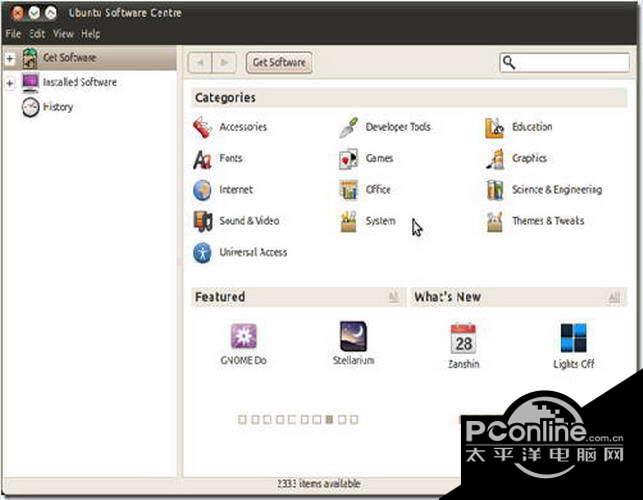
Task: Open the Graphics category icon
Action: (495, 159)
